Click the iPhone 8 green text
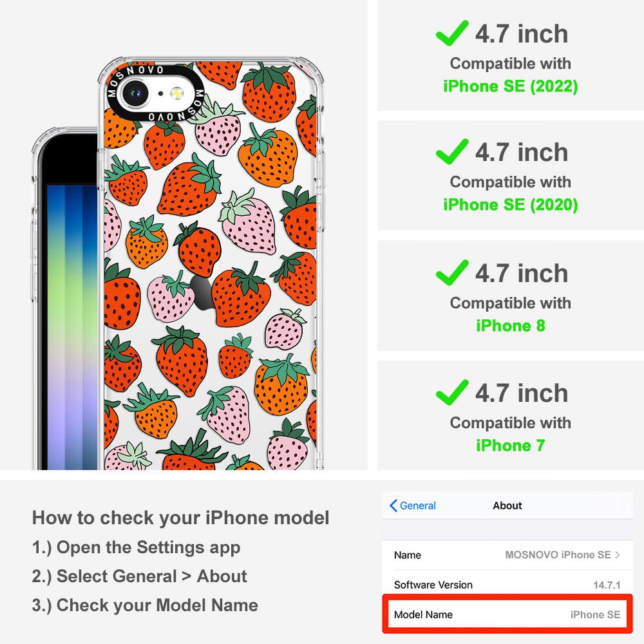Viewport: 644px width, 644px height. [511, 326]
